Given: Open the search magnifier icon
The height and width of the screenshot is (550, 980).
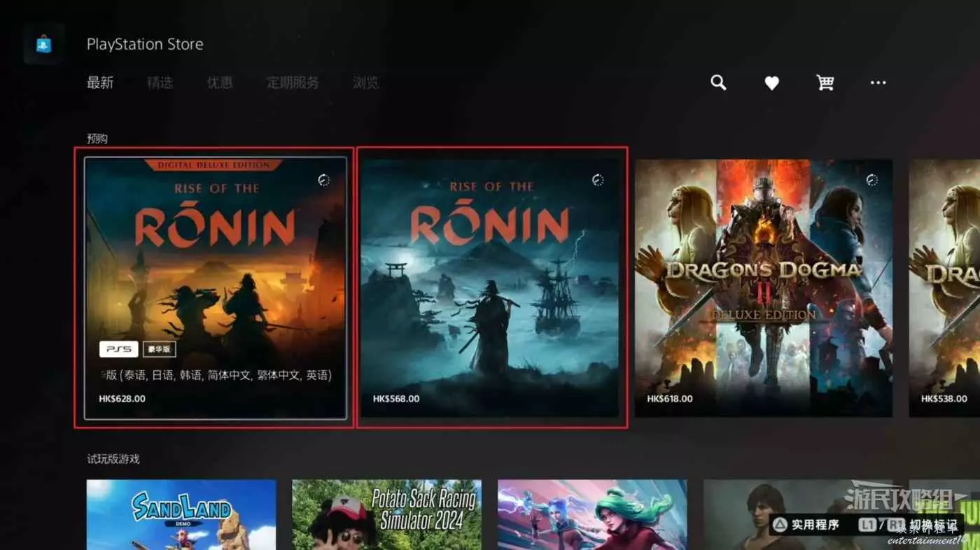Looking at the screenshot, I should coord(718,83).
